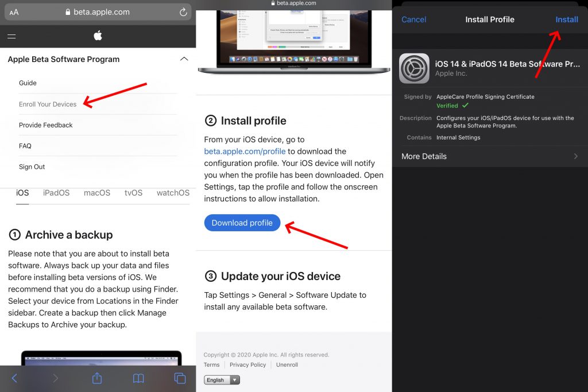Screen dimensions: 588x392
Task: Tap the lock icon in address bar
Action: pos(68,12)
